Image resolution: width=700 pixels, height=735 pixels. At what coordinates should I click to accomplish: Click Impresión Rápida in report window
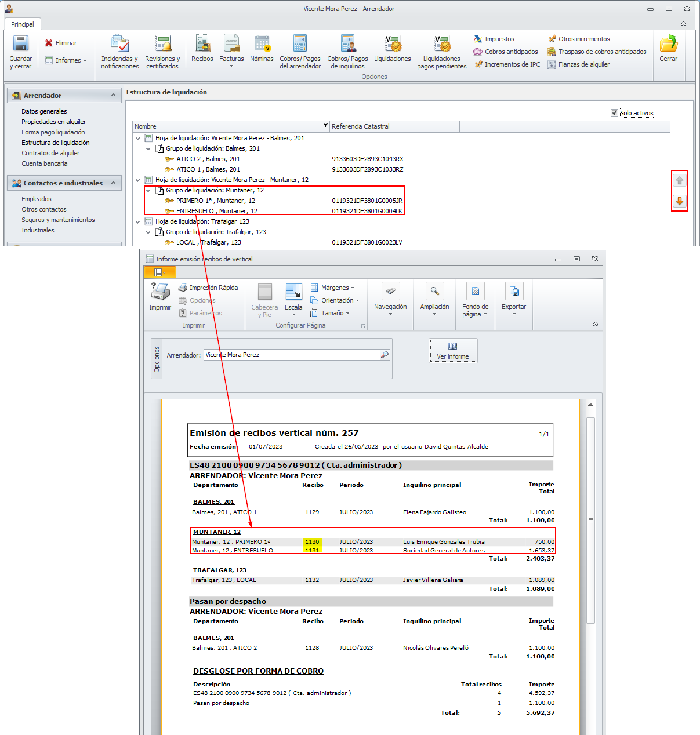208,288
